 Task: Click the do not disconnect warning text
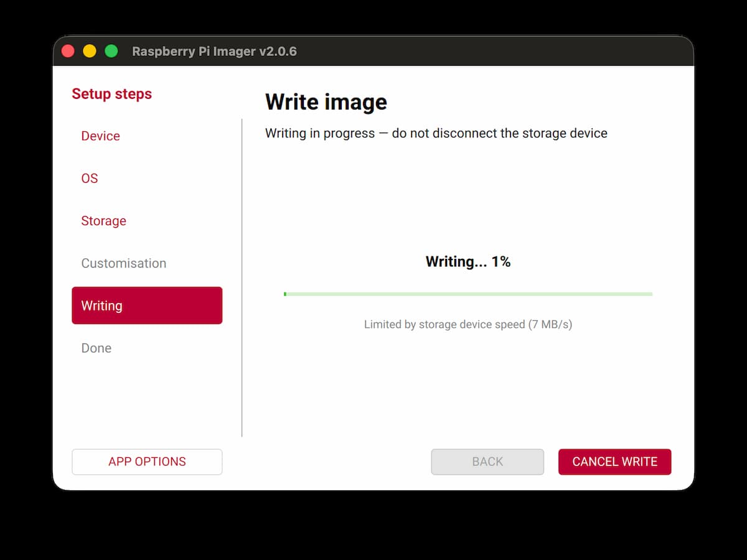(x=500, y=133)
